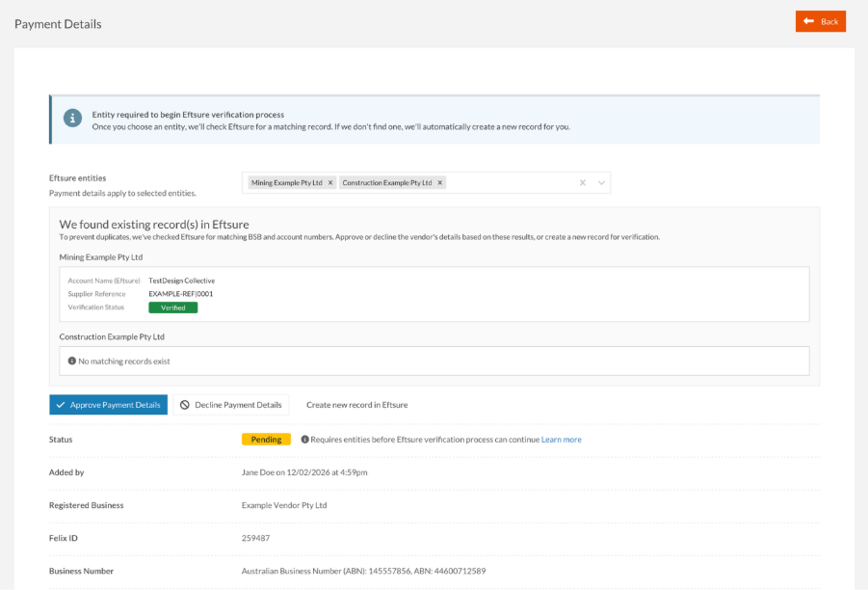Click the checkmark icon on Approve Payment Details
The width and height of the screenshot is (868, 590).
[61, 404]
